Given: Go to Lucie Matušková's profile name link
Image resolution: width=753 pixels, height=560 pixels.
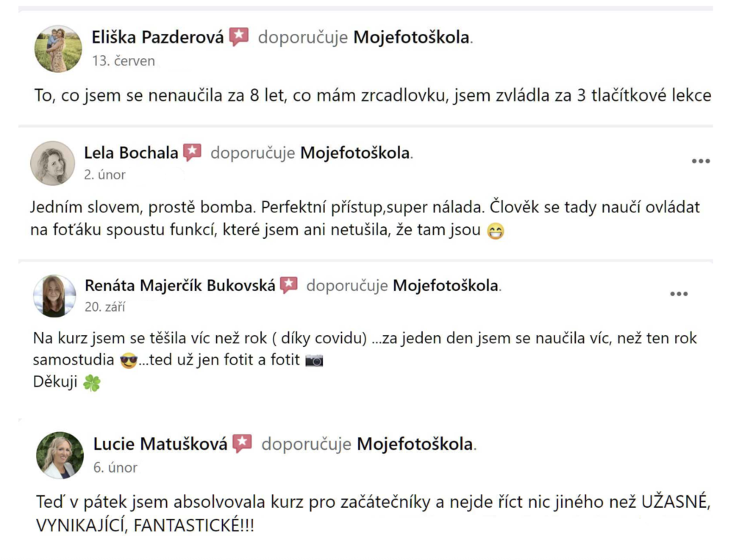Looking at the screenshot, I should [160, 444].
